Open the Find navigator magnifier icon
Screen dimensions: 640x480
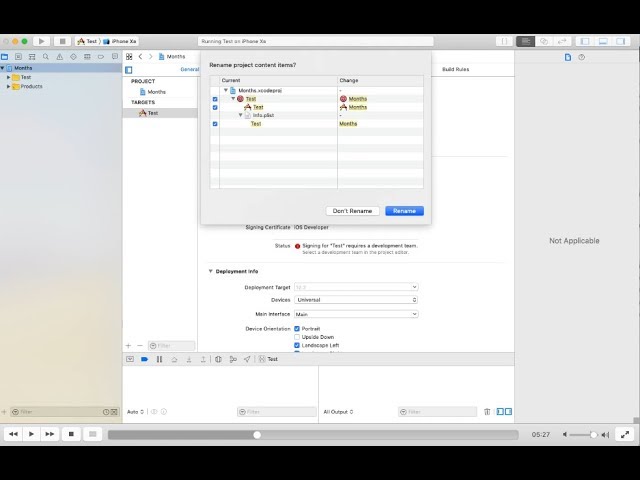(x=46, y=57)
